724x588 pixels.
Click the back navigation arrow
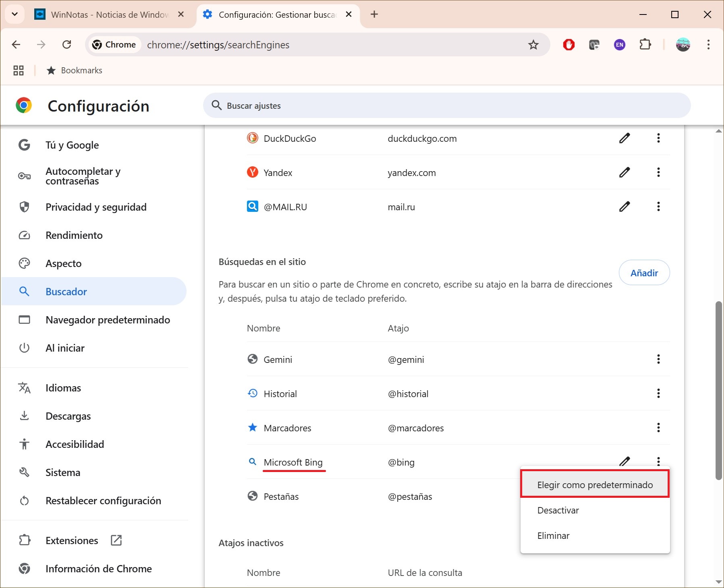16,44
